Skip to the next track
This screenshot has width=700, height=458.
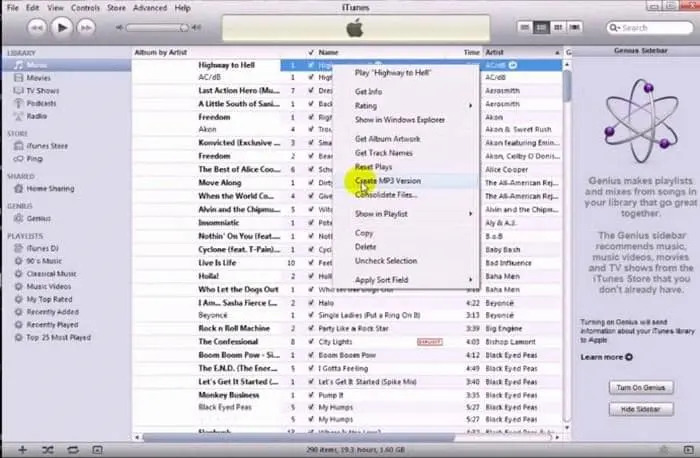pyautogui.click(x=87, y=27)
